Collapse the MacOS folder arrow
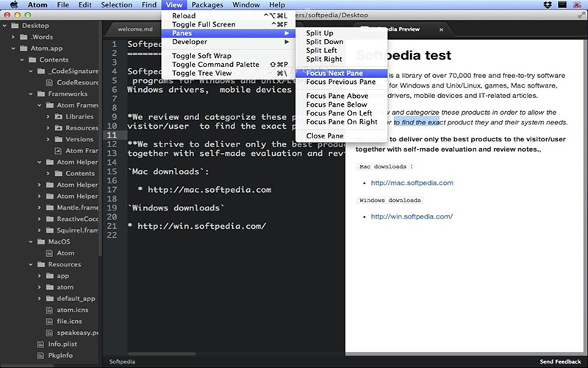588x368 pixels. pos(31,242)
